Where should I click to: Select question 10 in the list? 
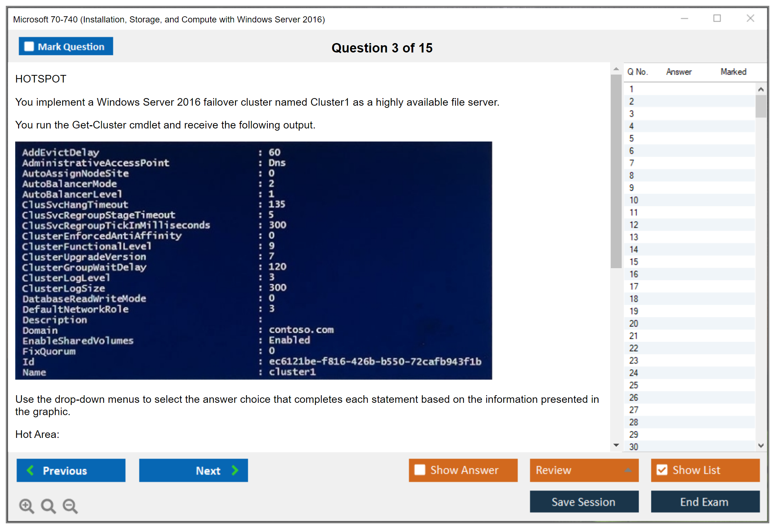[x=634, y=200]
